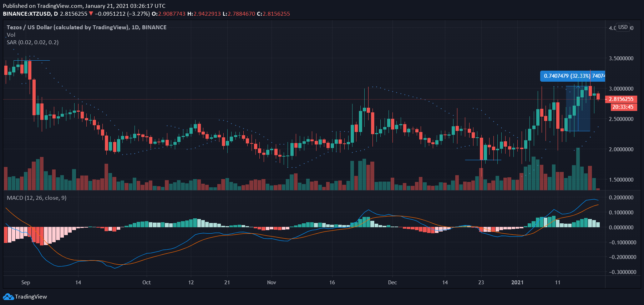Click the 3.5000000 price axis label

coord(621,58)
